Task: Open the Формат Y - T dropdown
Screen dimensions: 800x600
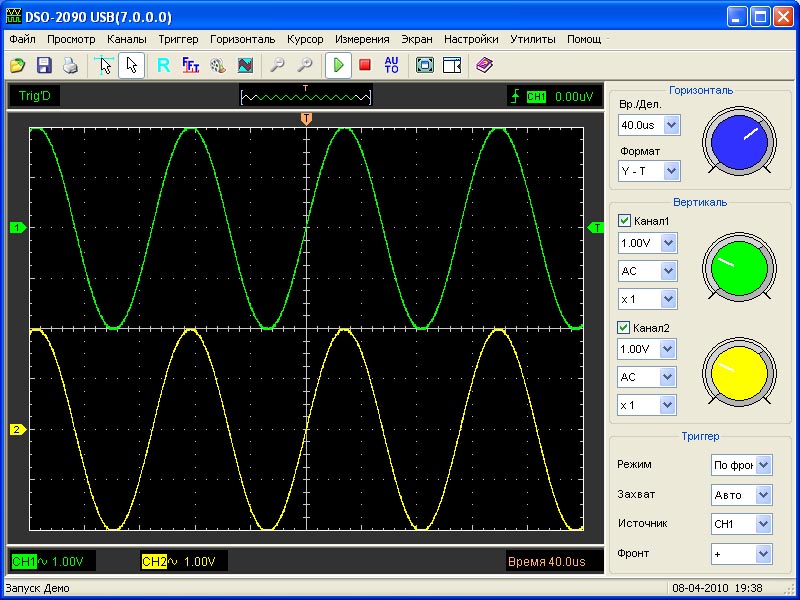Action: [671, 172]
